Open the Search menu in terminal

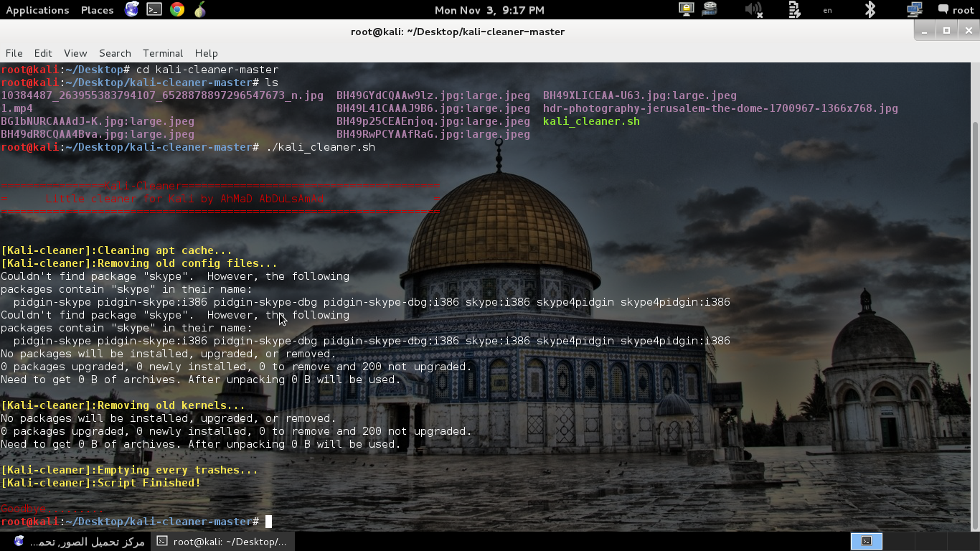click(115, 53)
